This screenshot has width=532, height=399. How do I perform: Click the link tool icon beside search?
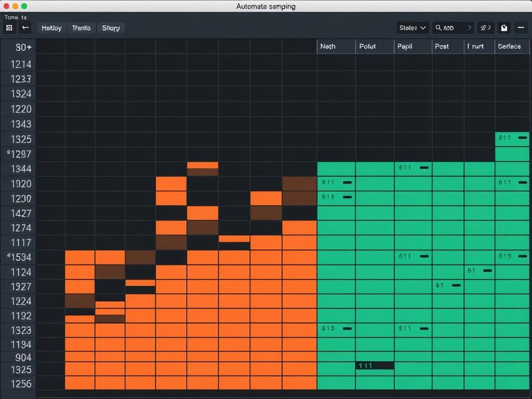(485, 28)
